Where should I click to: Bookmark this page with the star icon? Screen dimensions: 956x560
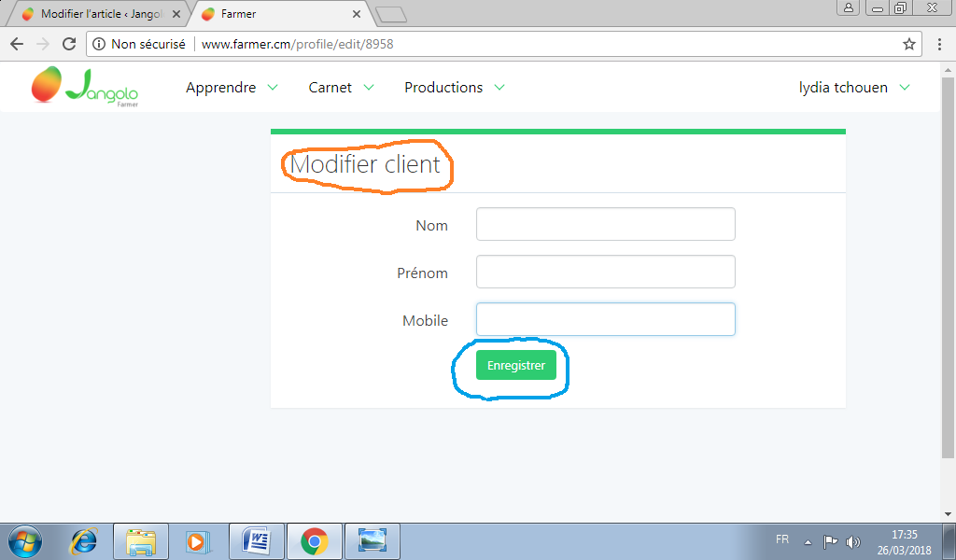pyautogui.click(x=908, y=44)
